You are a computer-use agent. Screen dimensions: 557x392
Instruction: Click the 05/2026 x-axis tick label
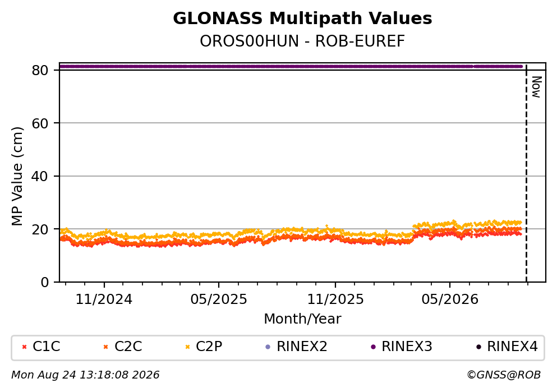[450, 299]
